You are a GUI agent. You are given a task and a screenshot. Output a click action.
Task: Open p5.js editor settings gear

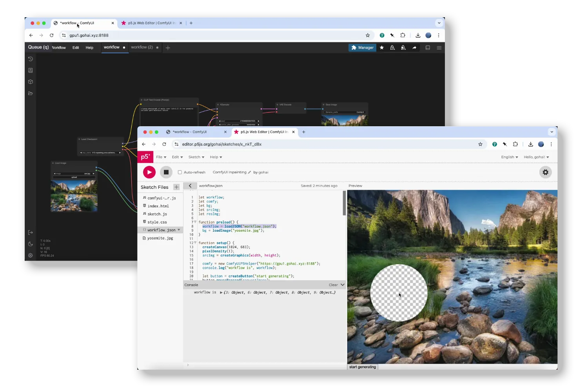click(545, 172)
